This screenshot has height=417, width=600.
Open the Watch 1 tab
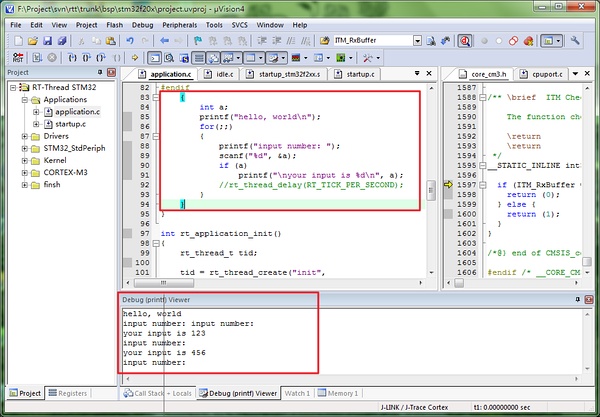pos(297,393)
